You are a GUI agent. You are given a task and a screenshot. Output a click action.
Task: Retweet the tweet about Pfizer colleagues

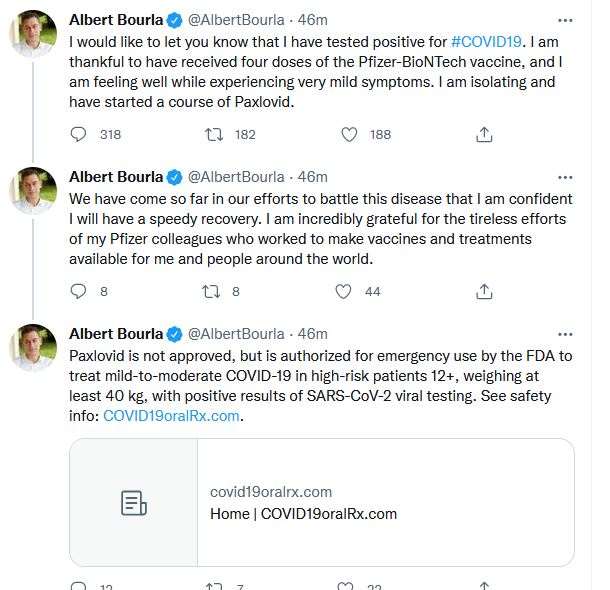(x=212, y=291)
